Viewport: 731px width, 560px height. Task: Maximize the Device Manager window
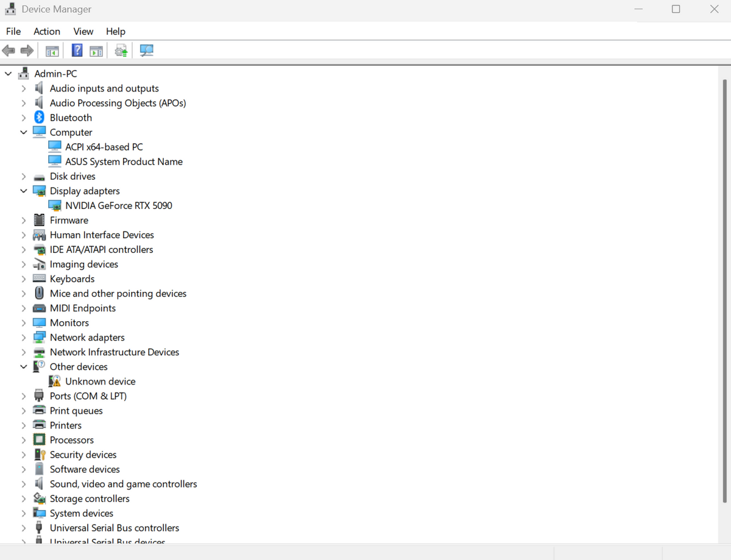pyautogui.click(x=676, y=9)
